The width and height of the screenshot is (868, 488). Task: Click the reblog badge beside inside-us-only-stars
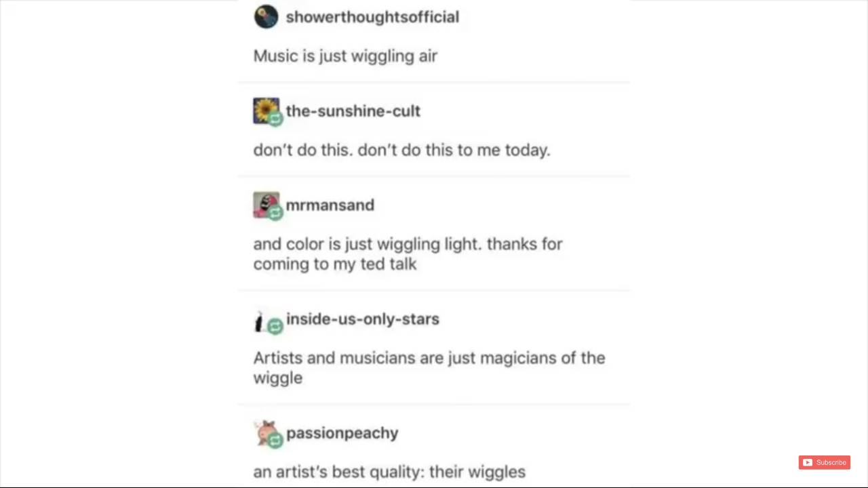(275, 327)
